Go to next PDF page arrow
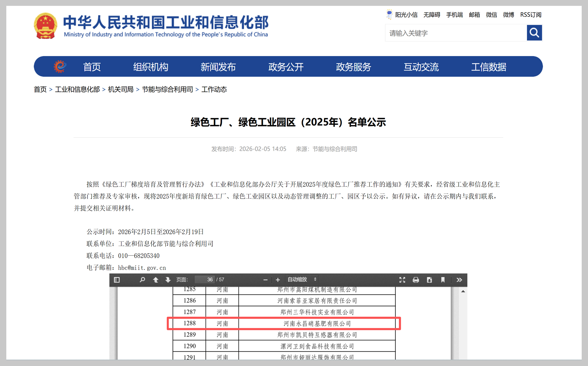Screen dimensions: 588x366 point(168,280)
